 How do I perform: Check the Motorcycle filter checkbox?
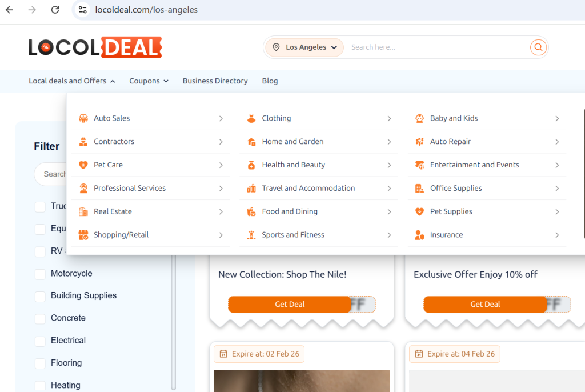(40, 274)
